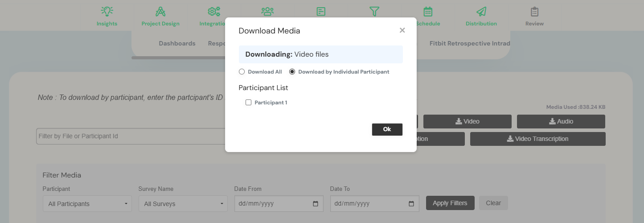
Task: Open the Schedule calendar icon
Action: [x=428, y=12]
